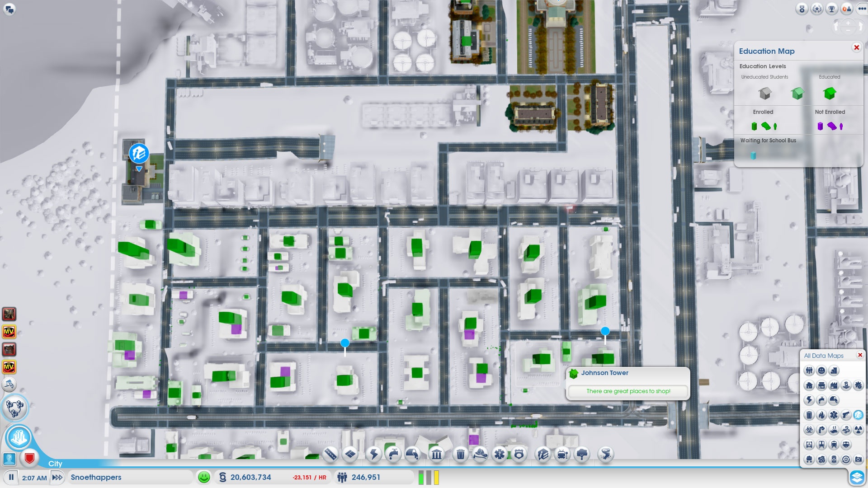Show the Crime data map
The height and width of the screenshot is (488, 868).
click(x=846, y=415)
